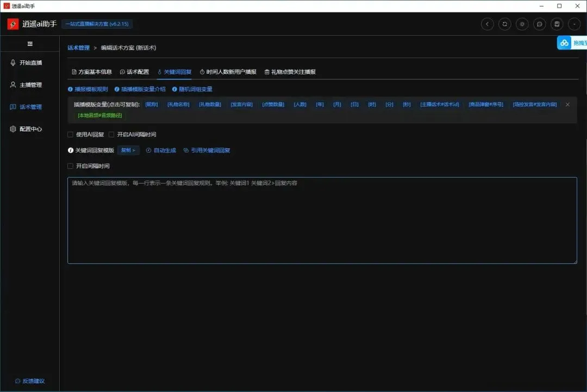Copy the [场控发言#发言内容] variable tag
The height and width of the screenshot is (392, 587).
coord(535,104)
